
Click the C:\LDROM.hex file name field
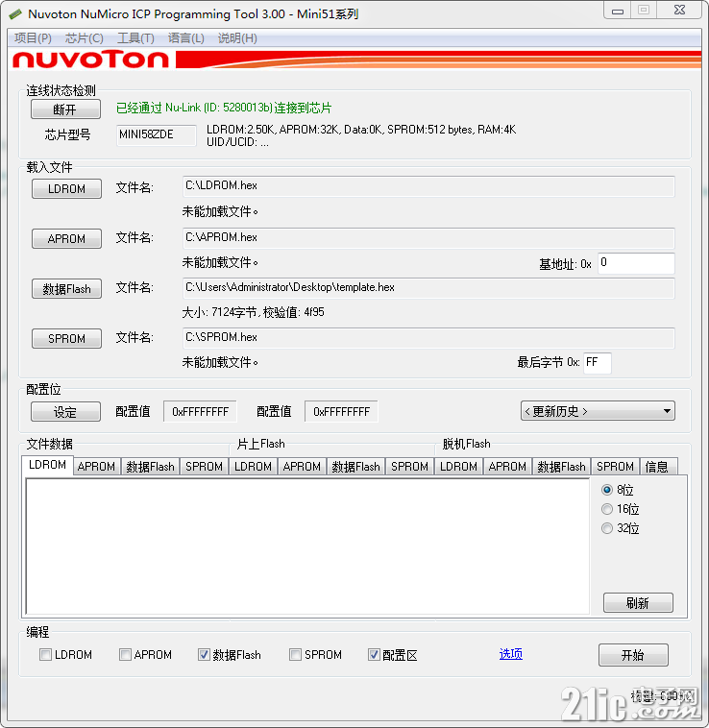(428, 186)
